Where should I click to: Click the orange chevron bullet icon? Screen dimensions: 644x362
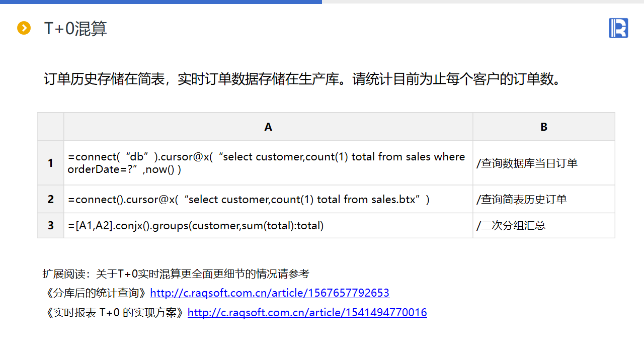click(x=24, y=28)
